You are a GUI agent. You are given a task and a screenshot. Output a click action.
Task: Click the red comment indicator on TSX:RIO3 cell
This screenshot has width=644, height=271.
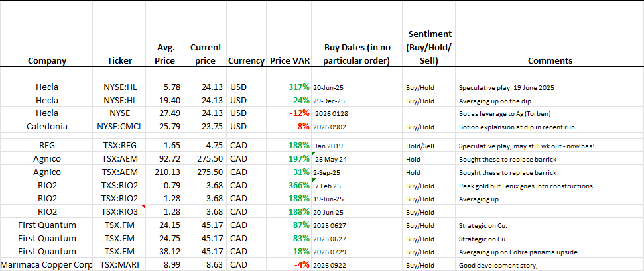[x=144, y=207]
